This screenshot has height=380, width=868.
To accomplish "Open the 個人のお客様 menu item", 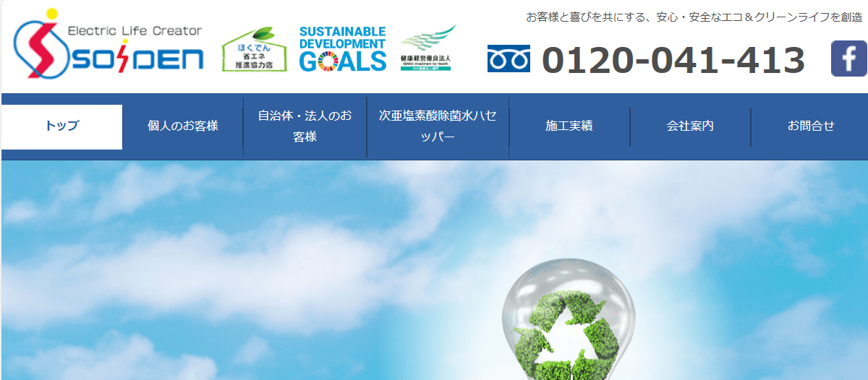I will (182, 126).
